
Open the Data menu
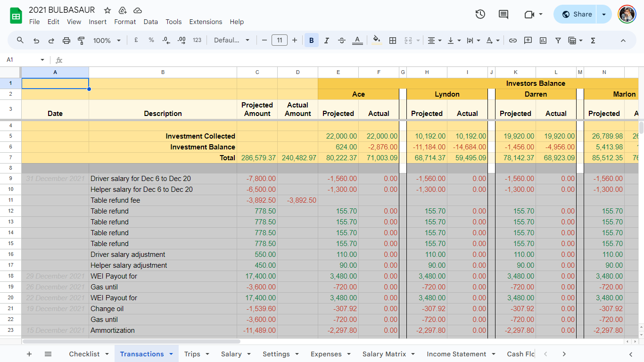pos(151,22)
